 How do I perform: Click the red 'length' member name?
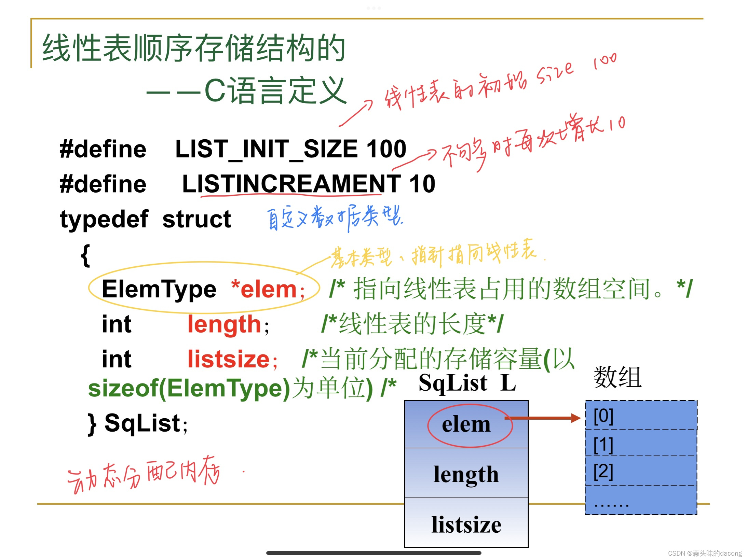pos(224,324)
